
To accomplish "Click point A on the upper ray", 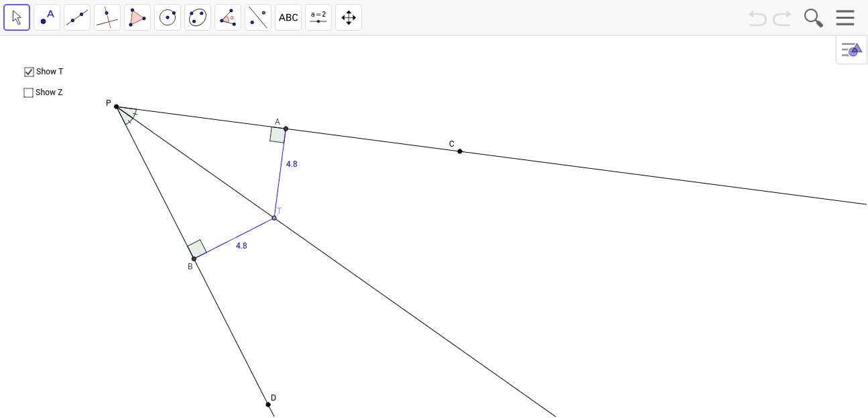I will [x=286, y=129].
